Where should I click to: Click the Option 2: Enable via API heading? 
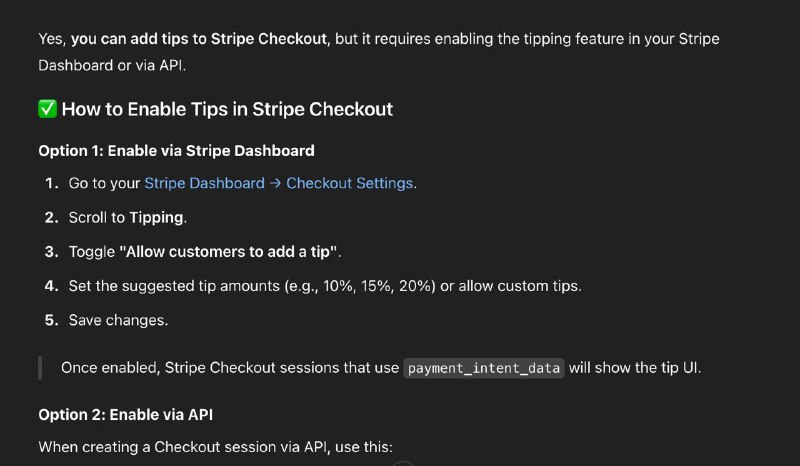126,414
